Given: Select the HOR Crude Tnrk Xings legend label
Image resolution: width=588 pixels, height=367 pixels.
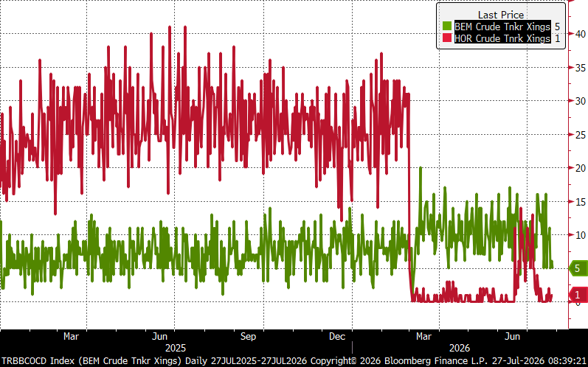Looking at the screenshot, I should pos(502,38).
